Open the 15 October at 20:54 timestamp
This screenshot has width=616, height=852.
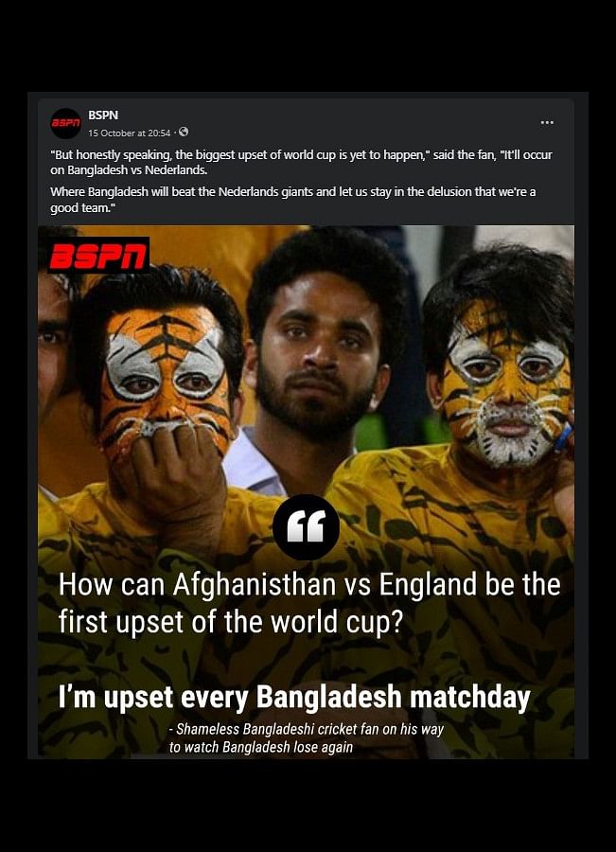pyautogui.click(x=130, y=133)
